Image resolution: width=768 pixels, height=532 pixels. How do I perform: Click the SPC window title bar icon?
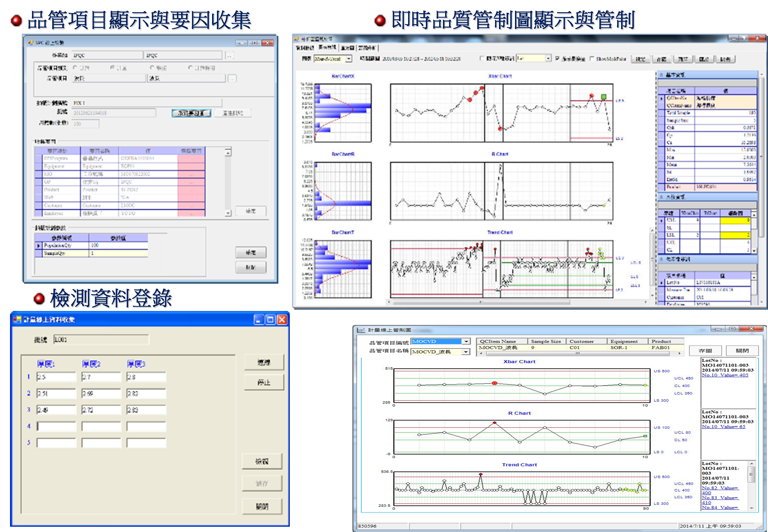[31, 43]
